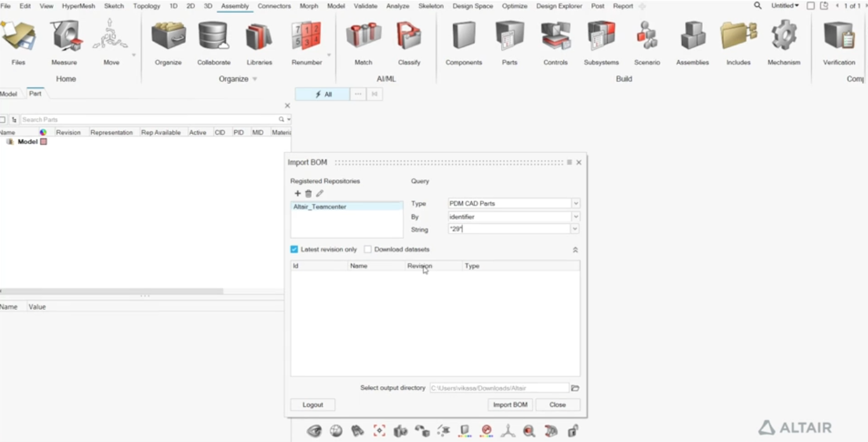Click the Renumber icon
The height and width of the screenshot is (442, 868).
pyautogui.click(x=306, y=37)
